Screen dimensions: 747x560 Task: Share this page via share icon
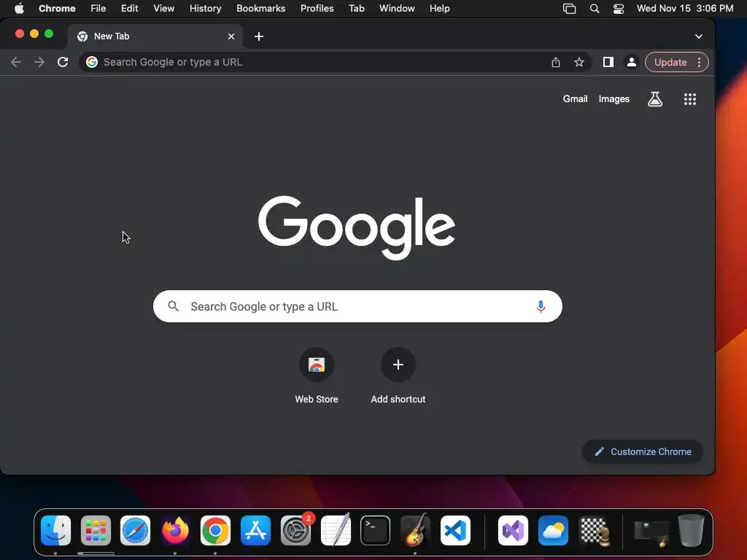[x=555, y=62]
